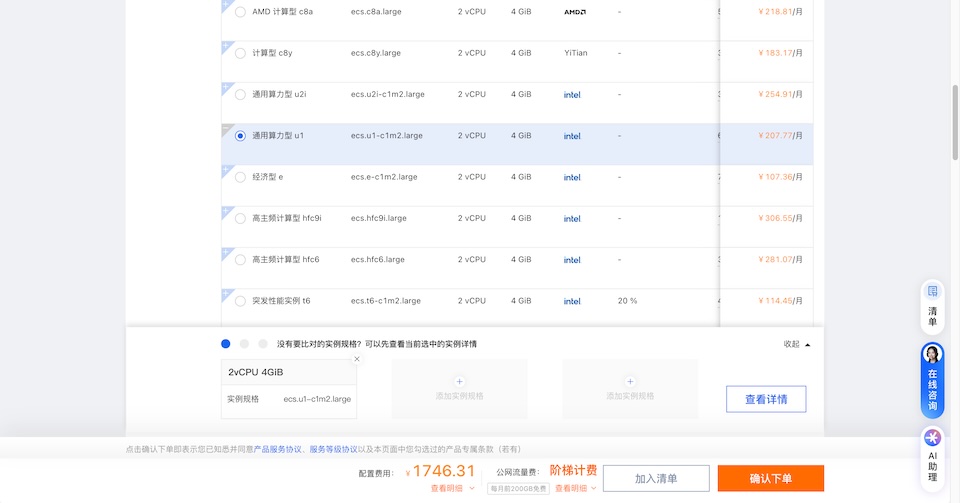The width and height of the screenshot is (960, 503).
Task: Click plus icon in second 添加实例规格 slot
Action: (630, 381)
